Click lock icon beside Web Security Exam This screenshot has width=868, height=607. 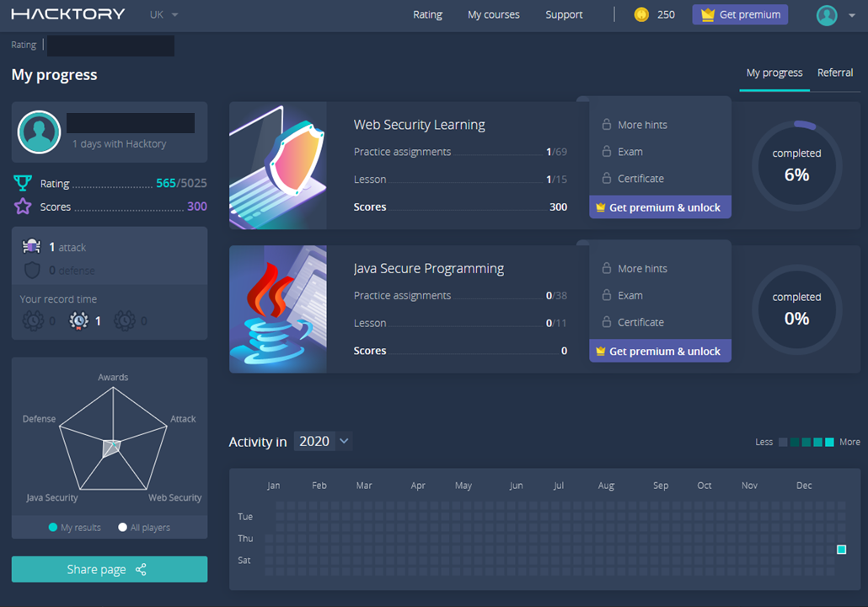coord(607,151)
